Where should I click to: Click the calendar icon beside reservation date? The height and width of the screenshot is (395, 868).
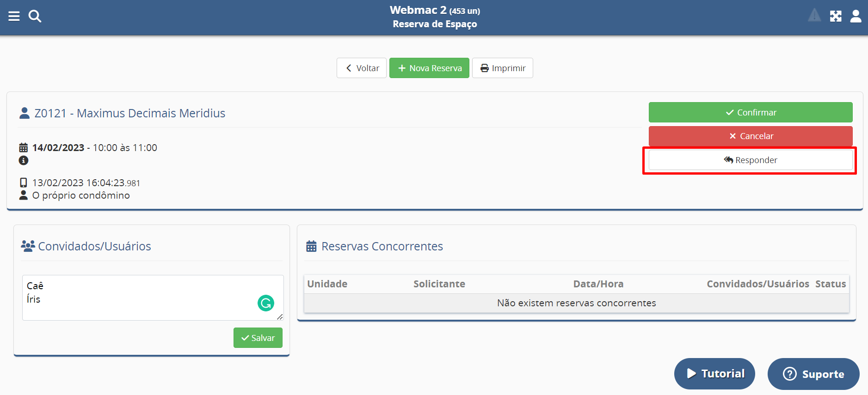click(x=24, y=148)
